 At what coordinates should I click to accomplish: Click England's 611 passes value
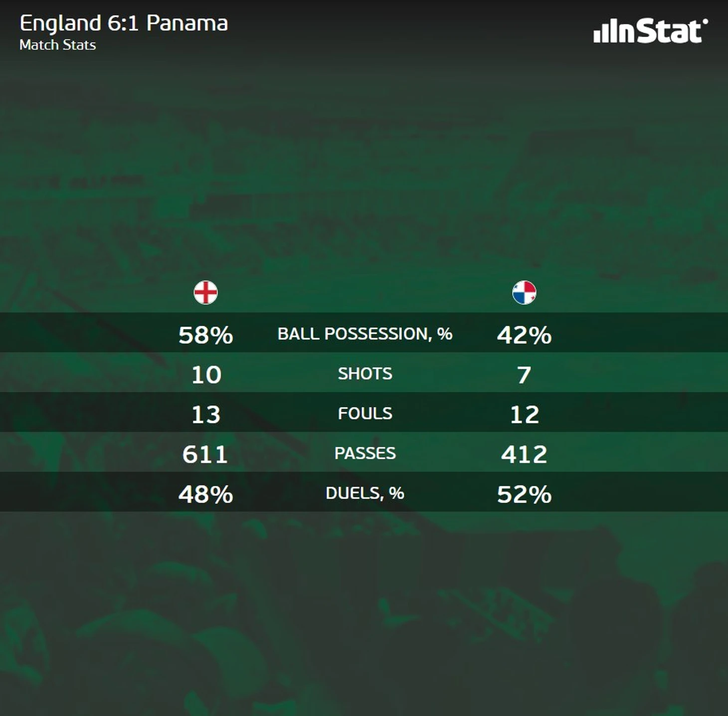205,454
